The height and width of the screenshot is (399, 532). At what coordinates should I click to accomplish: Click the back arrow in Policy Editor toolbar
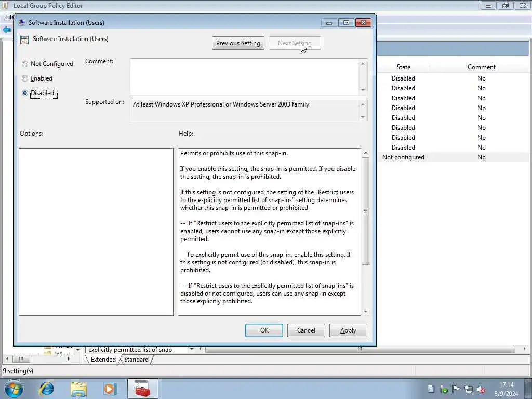7,30
